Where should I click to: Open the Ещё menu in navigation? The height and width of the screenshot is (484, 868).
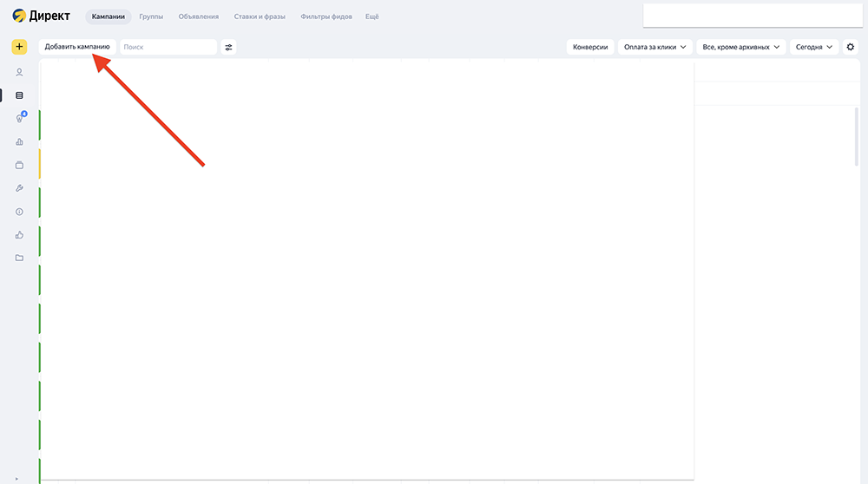click(372, 16)
